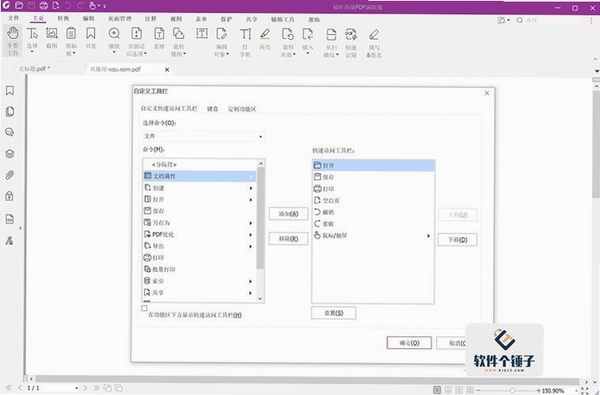Viewport: 600px width, 395px height.
Task: Expand the 另存为 command submenu arrow
Action: (x=251, y=223)
